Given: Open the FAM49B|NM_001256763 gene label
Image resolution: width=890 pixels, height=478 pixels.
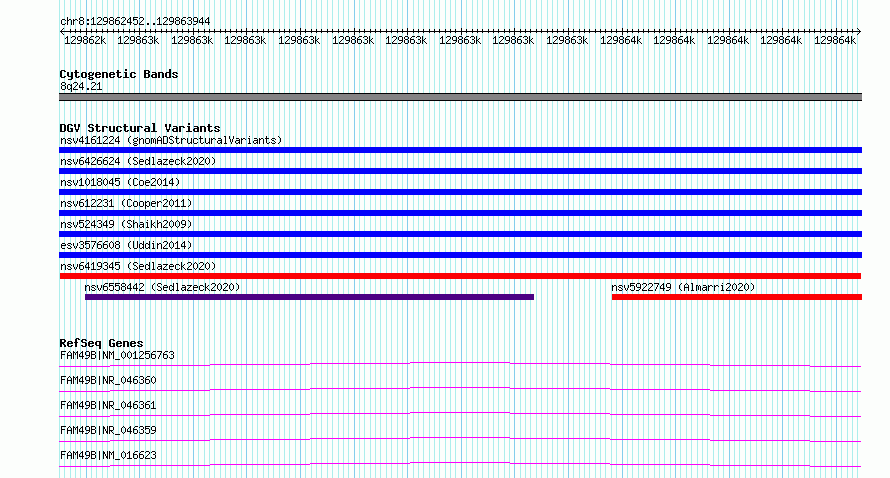Looking at the screenshot, I should (x=117, y=355).
